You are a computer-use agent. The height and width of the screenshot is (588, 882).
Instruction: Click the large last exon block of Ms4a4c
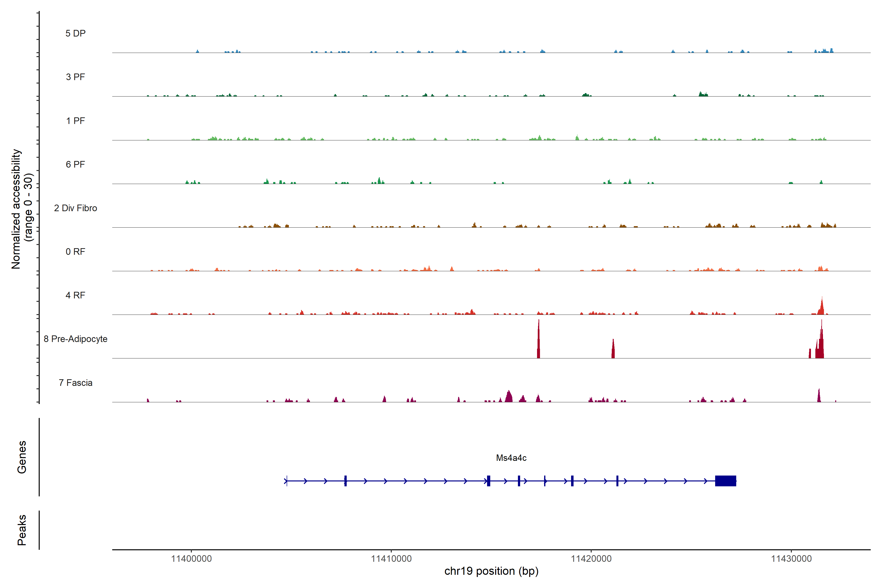(725, 481)
